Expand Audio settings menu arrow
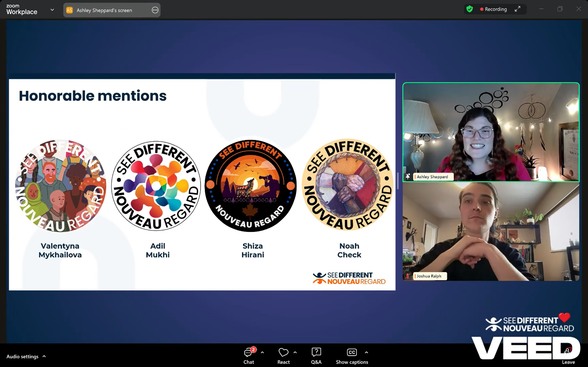 coord(44,356)
